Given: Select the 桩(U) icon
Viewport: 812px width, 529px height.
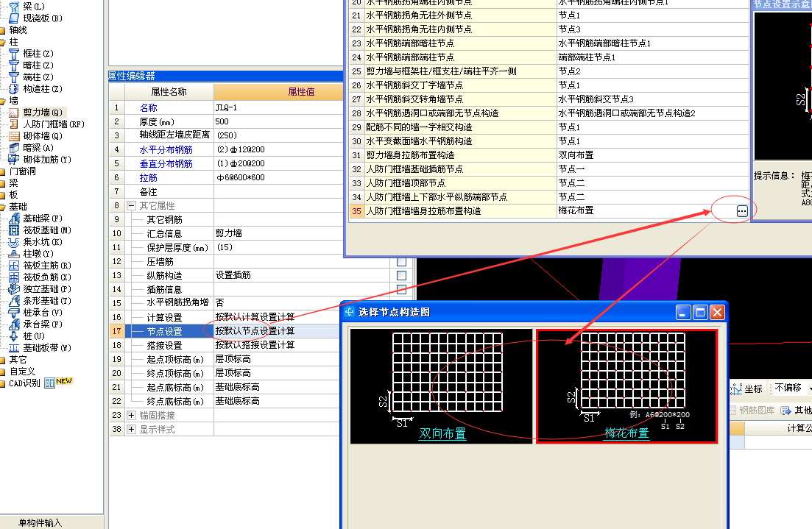Looking at the screenshot, I should click(14, 336).
